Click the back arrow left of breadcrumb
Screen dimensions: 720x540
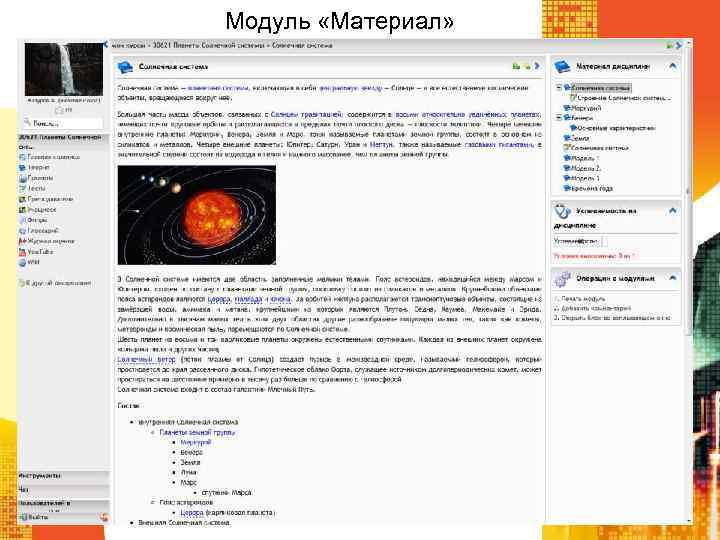[106, 45]
